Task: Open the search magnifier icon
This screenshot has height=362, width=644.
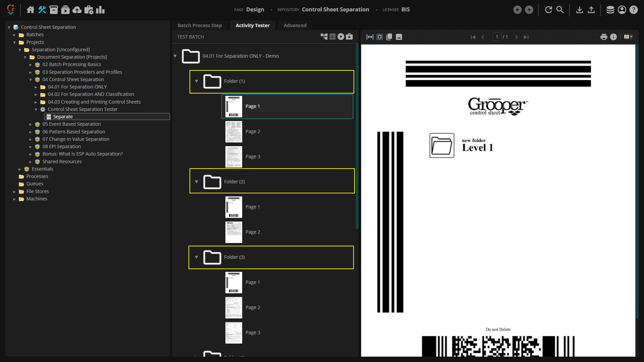Action: (x=560, y=10)
